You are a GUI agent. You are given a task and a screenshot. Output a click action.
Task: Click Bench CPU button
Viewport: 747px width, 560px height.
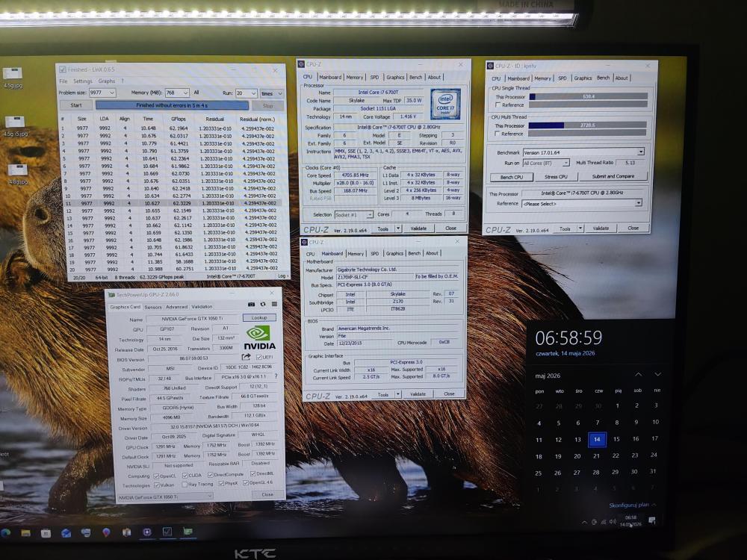[x=512, y=177]
